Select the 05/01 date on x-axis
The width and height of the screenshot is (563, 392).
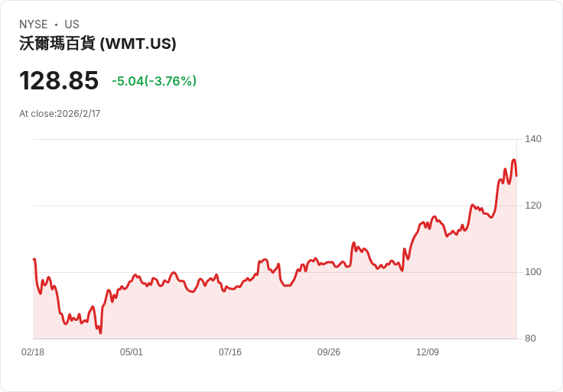point(132,352)
